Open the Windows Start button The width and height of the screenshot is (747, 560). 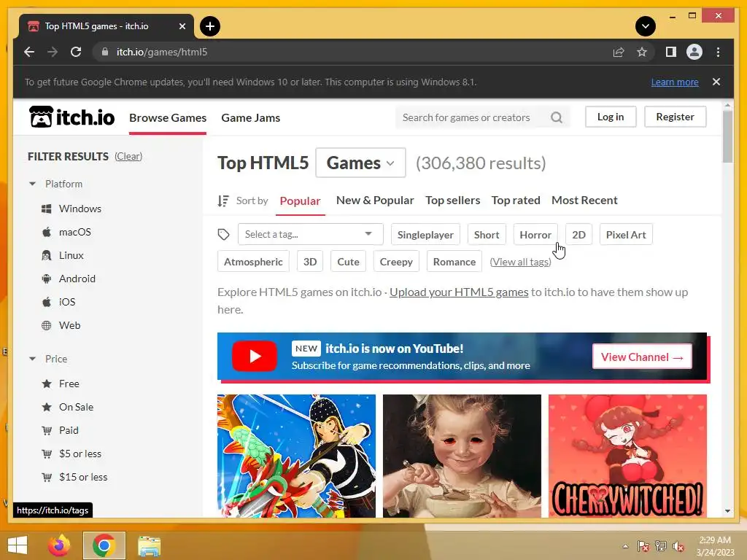(x=18, y=545)
